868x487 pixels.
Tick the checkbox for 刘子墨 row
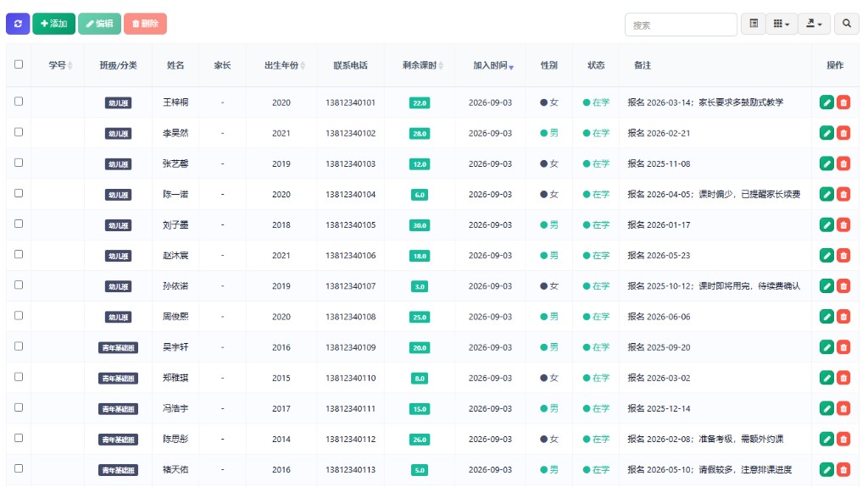[x=19, y=224]
